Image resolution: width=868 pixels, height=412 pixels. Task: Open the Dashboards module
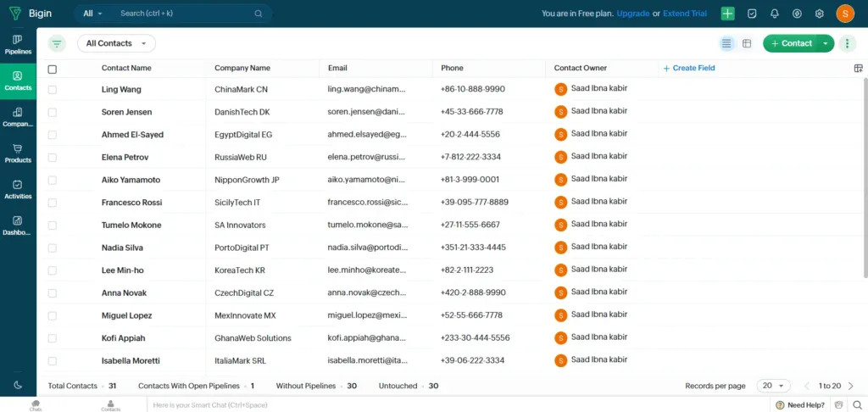(x=18, y=225)
